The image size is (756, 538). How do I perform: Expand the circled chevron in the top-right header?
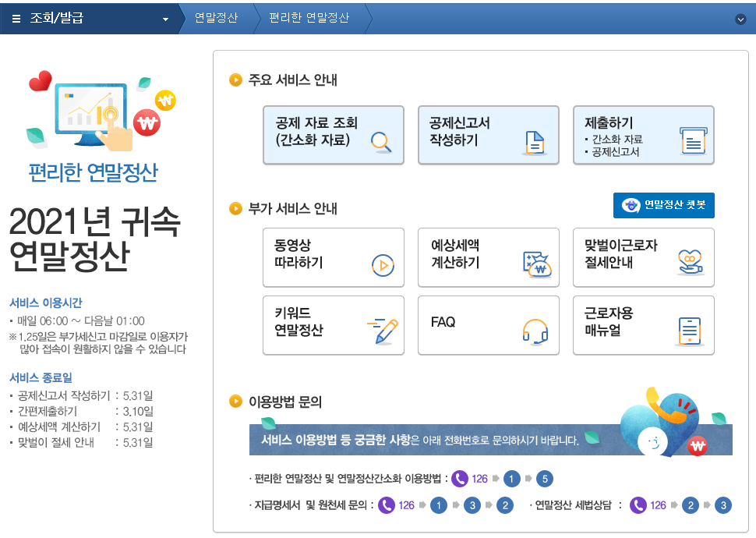740,19
